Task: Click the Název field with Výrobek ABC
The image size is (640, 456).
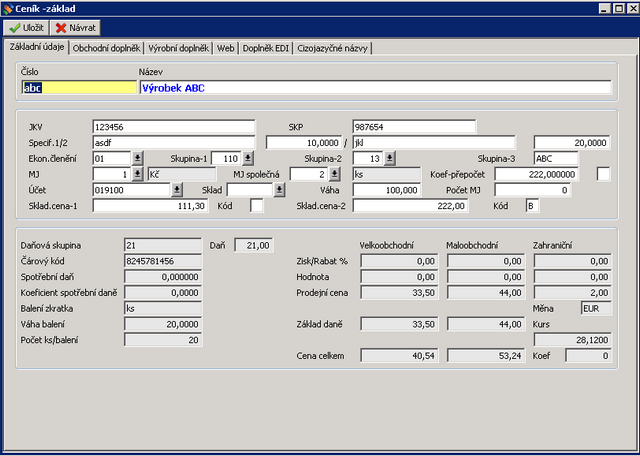Action: coord(374,88)
